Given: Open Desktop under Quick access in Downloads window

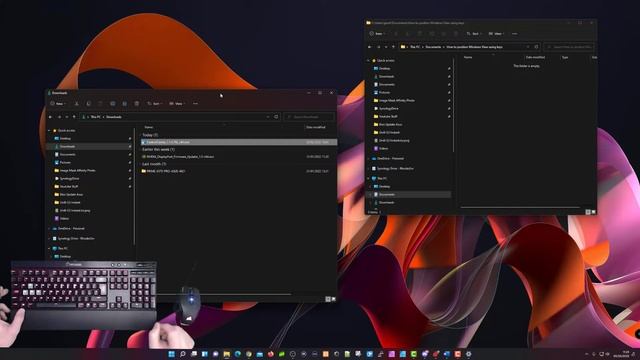Looking at the screenshot, I should point(63,139).
